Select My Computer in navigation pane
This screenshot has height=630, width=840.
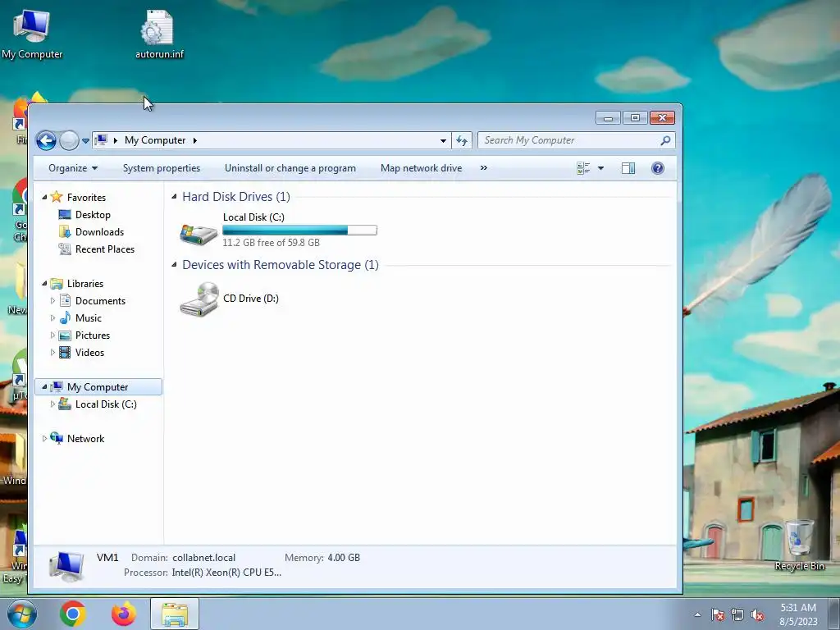(x=98, y=387)
